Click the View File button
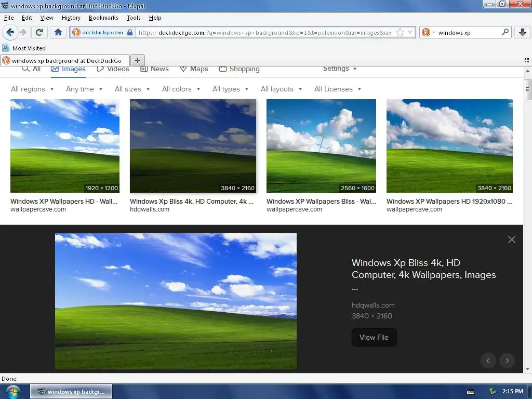 (x=374, y=337)
